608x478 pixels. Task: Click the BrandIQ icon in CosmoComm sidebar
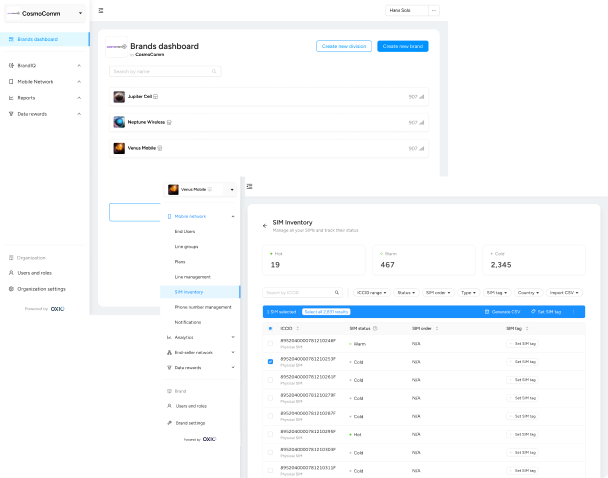(11, 66)
